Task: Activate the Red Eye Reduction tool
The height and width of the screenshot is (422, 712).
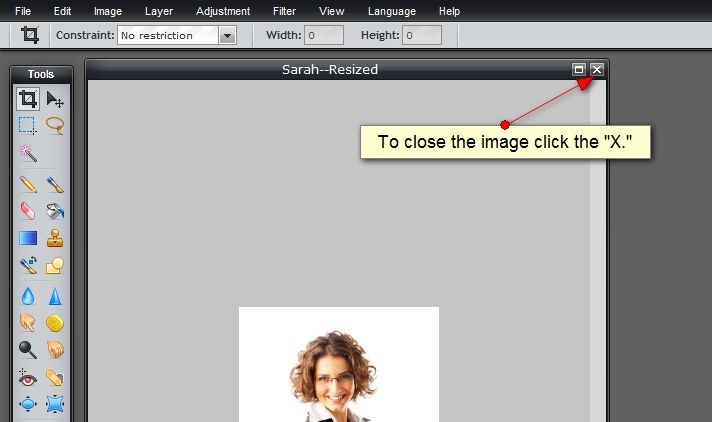Action: pos(27,378)
